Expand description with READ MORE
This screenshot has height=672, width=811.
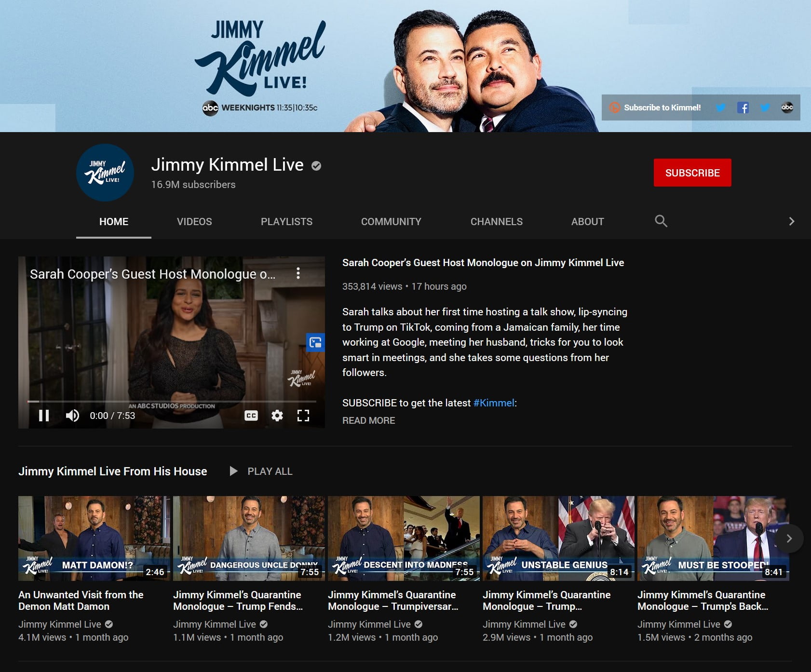tap(368, 420)
